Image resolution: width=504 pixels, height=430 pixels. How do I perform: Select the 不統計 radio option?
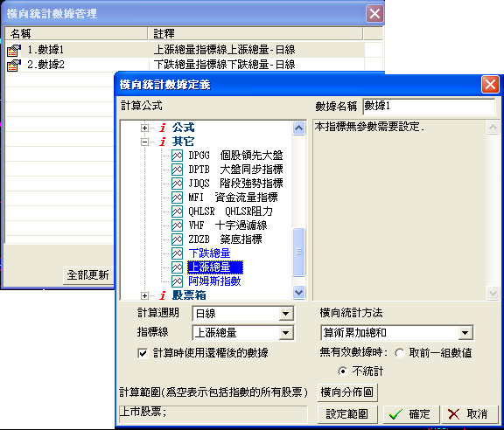[x=343, y=371]
